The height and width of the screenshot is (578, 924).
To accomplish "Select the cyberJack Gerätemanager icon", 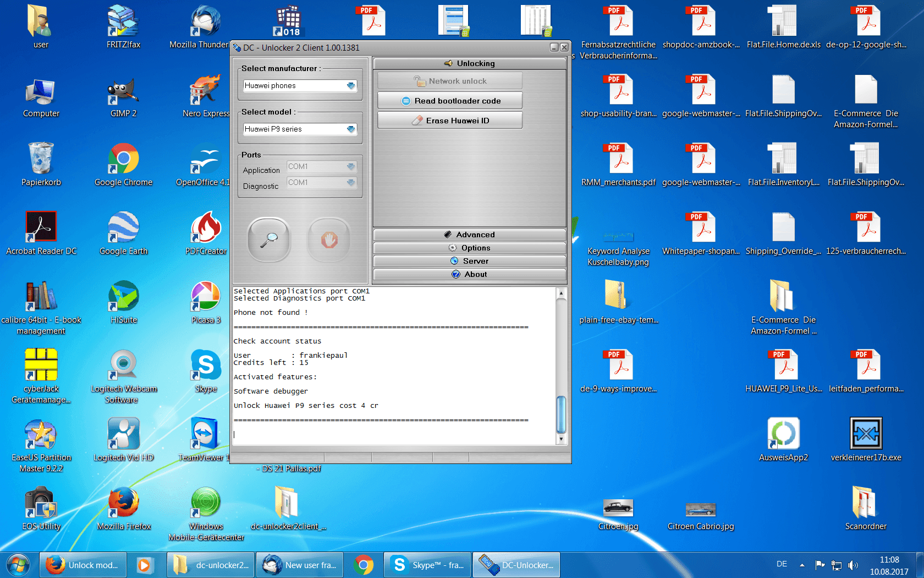I will coord(41,377).
